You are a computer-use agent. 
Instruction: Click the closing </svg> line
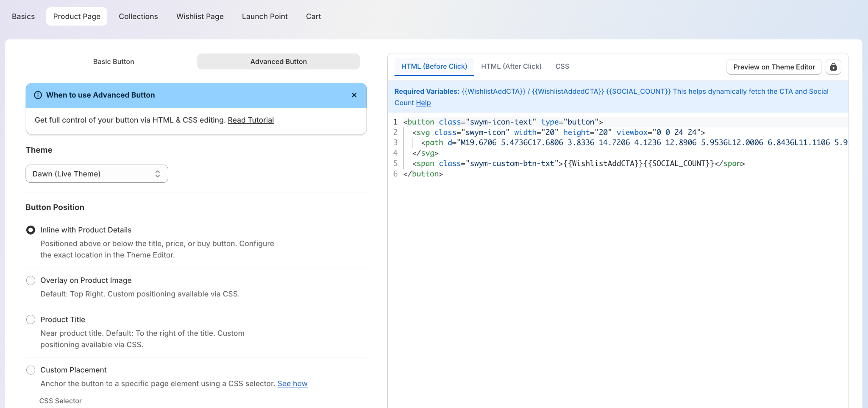tap(425, 153)
